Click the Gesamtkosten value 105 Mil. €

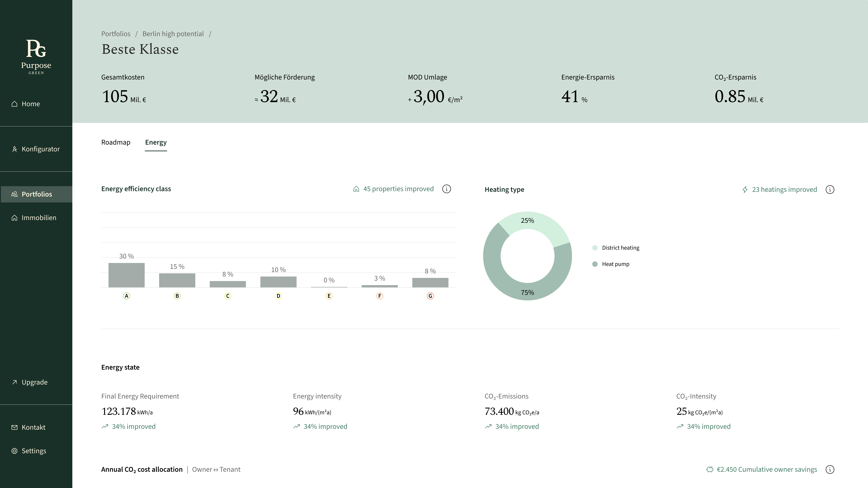click(x=124, y=97)
